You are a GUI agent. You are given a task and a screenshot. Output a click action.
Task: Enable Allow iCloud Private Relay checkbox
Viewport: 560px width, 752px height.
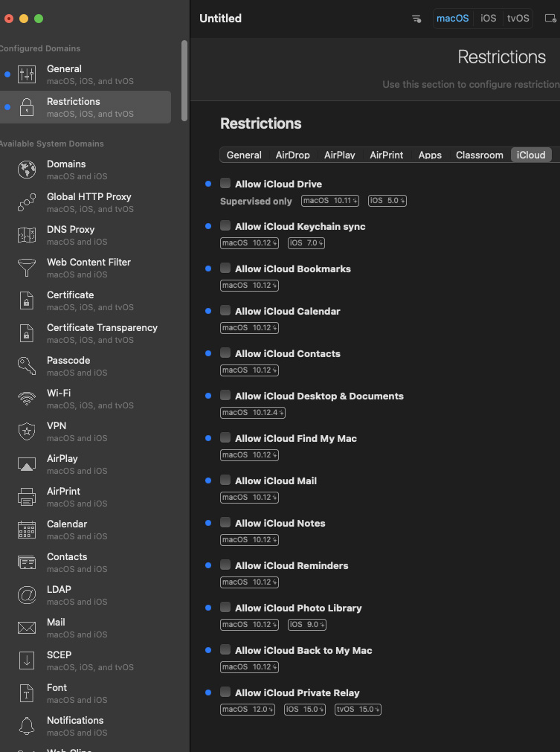(225, 692)
